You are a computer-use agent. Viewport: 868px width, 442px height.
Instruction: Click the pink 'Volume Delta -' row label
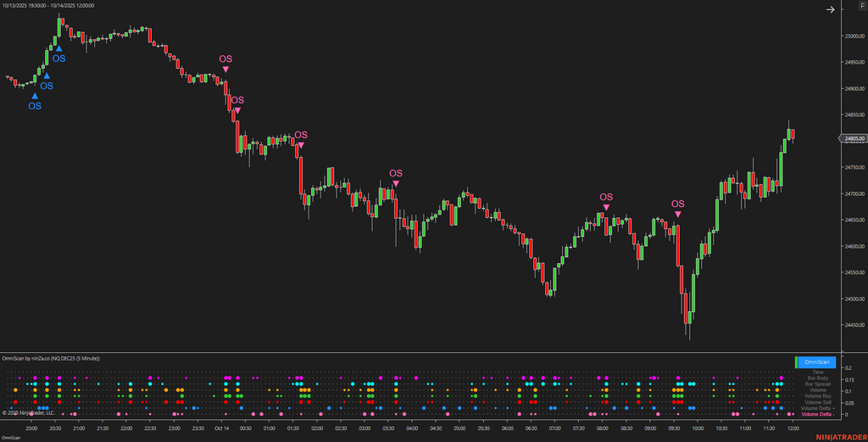point(818,414)
